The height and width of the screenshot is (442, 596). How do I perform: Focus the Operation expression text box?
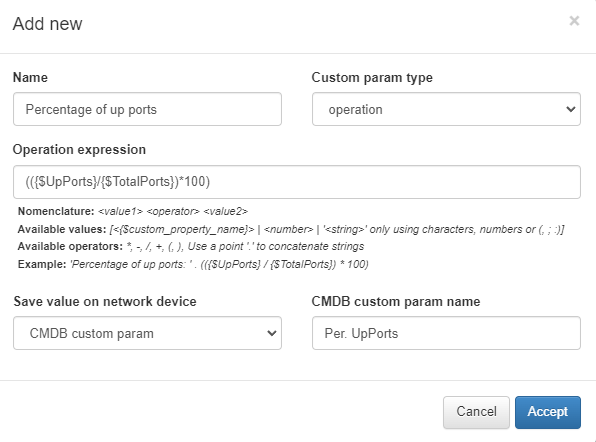[296, 182]
